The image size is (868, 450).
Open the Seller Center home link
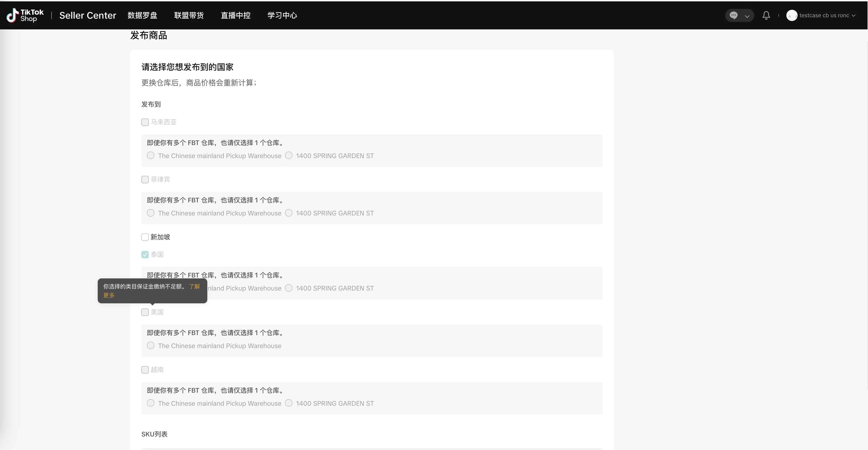tap(88, 15)
